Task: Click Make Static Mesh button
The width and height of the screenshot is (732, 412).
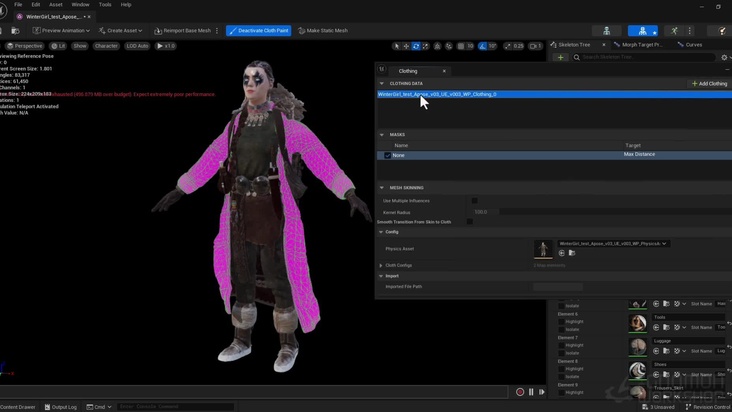Action: [x=323, y=31]
